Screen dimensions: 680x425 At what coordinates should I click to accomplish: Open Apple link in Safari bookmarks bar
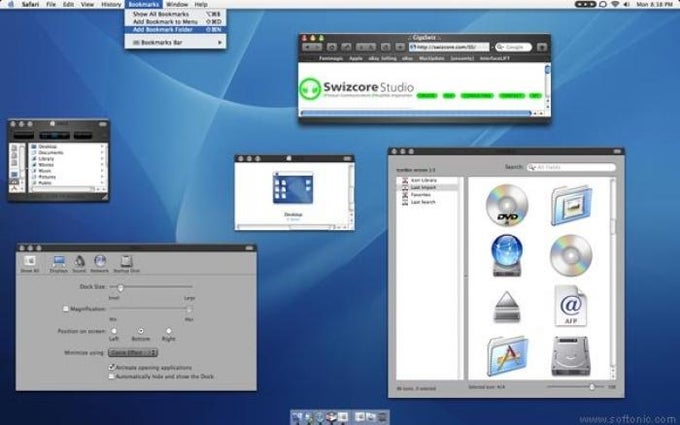coord(356,58)
